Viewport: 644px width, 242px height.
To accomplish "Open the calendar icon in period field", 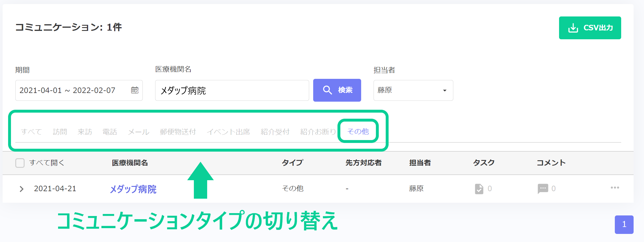I will pos(135,90).
